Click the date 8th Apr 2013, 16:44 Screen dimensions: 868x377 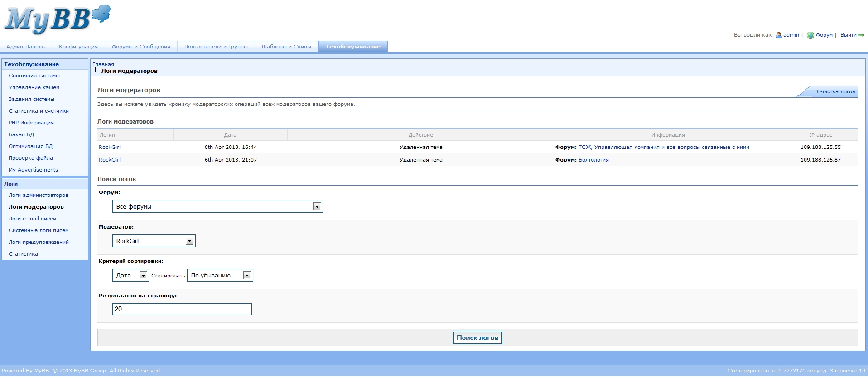(x=231, y=147)
